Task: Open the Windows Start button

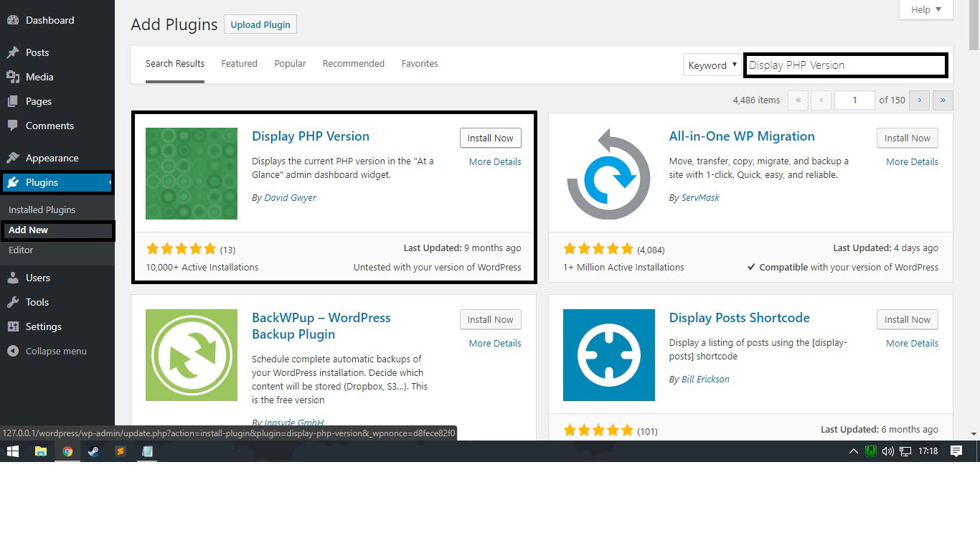Action: (x=13, y=451)
